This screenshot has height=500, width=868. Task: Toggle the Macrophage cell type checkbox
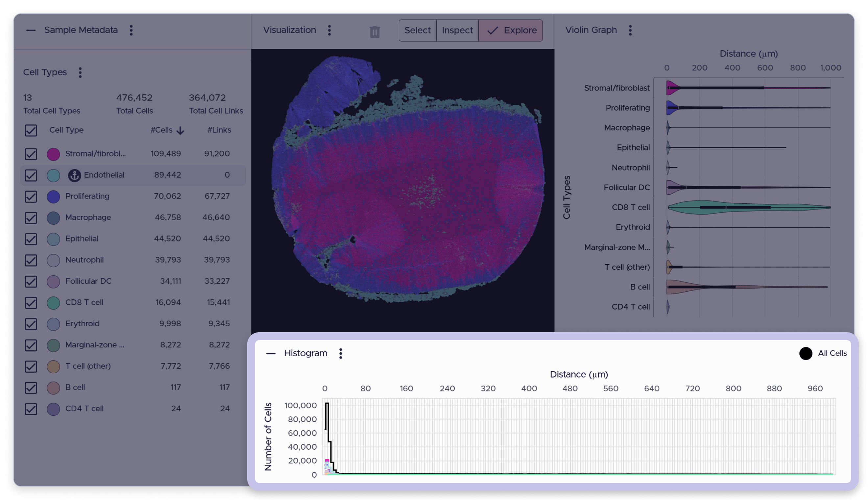click(x=31, y=218)
